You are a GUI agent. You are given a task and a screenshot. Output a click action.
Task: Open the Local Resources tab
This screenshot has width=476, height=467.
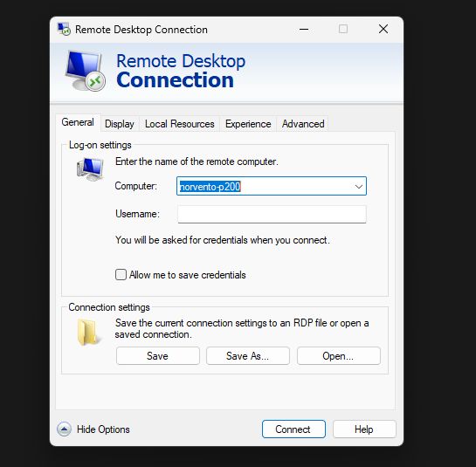coord(179,124)
